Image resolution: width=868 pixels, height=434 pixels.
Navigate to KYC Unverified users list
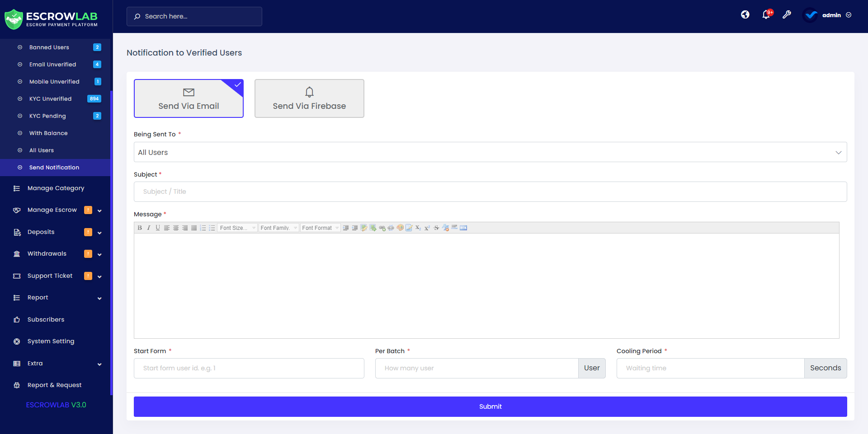[x=50, y=98]
